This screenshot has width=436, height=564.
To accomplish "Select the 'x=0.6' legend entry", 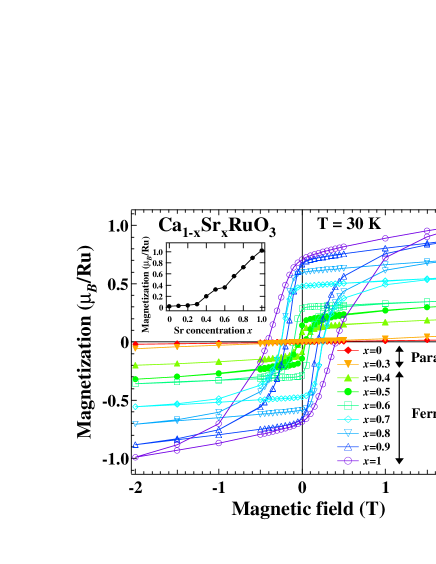I will pyautogui.click(x=364, y=405).
